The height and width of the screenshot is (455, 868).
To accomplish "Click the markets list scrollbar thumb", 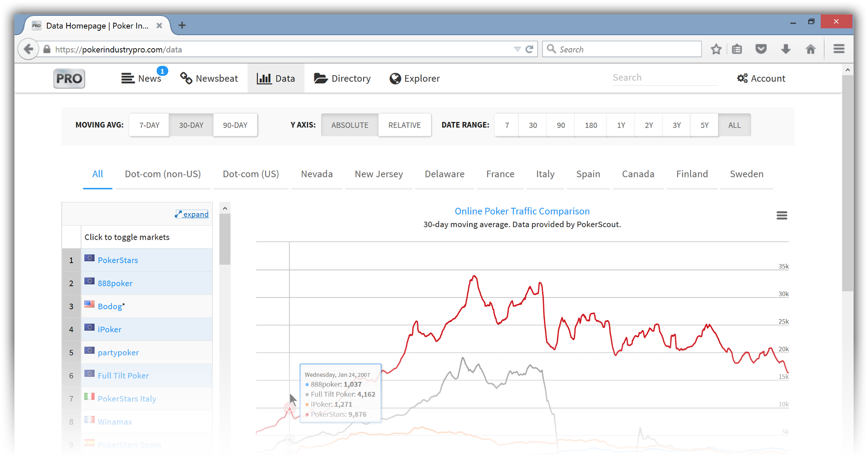I will 225,240.
